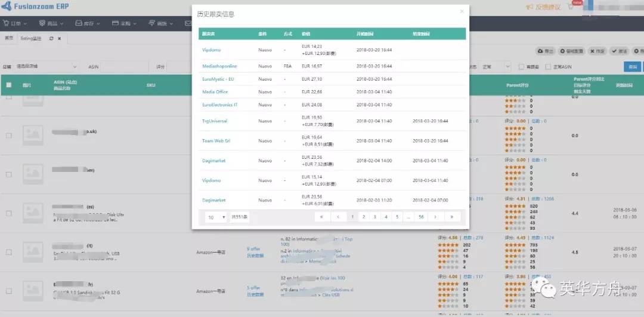
Task: Go to page 2 in pagination
Action: point(364,217)
